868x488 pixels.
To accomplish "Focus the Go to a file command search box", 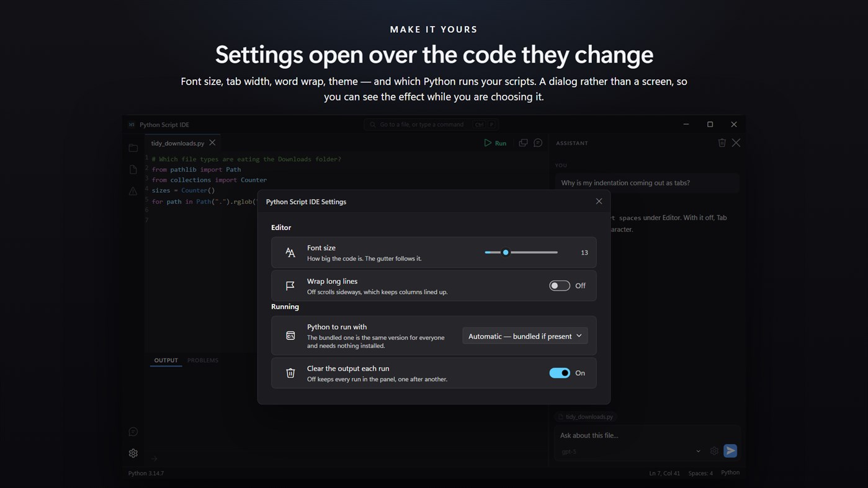I will [431, 125].
